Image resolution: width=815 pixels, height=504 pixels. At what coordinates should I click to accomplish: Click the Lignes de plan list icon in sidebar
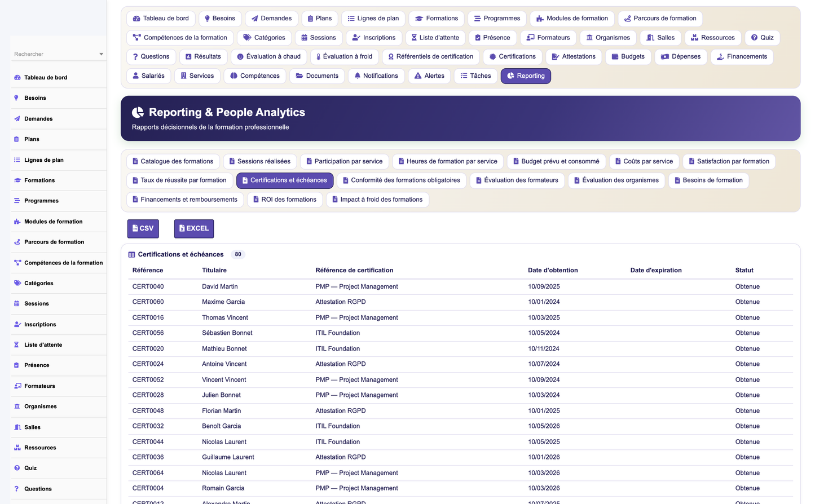17,160
